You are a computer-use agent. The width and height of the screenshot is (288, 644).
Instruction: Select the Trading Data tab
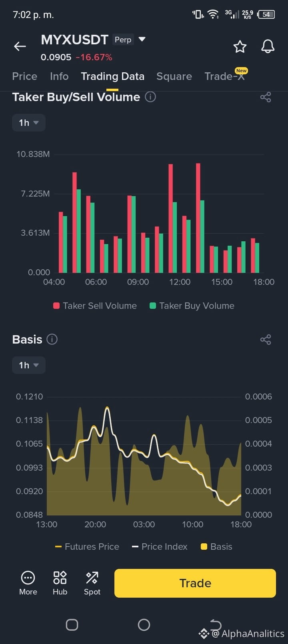[x=112, y=76]
